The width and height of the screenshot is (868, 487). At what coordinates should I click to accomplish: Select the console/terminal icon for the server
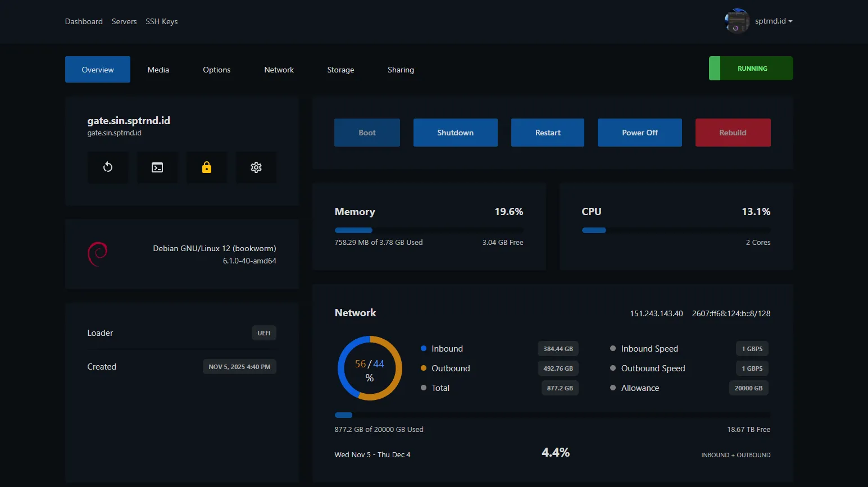click(x=157, y=167)
